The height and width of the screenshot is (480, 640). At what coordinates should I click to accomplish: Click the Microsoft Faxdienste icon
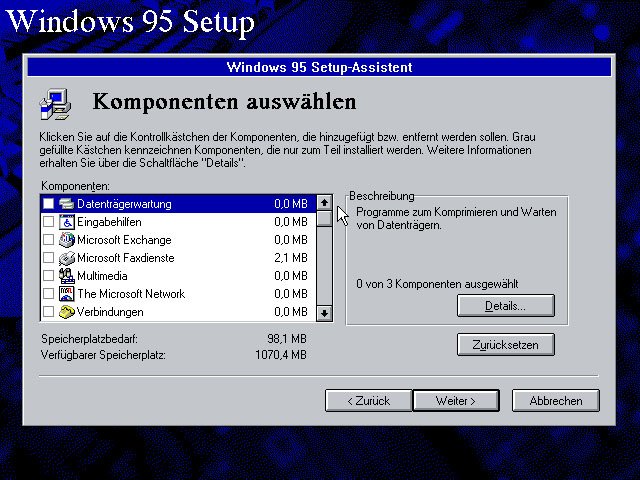click(x=67, y=258)
